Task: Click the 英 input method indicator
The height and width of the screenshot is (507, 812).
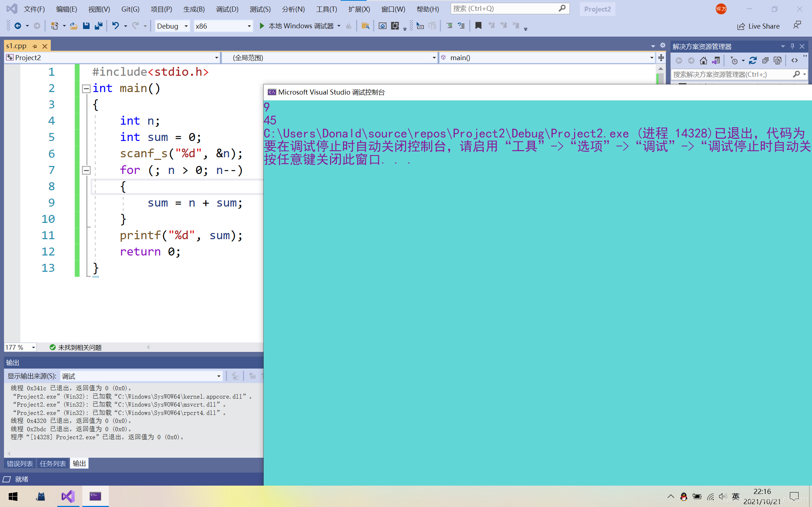Action: pos(735,496)
